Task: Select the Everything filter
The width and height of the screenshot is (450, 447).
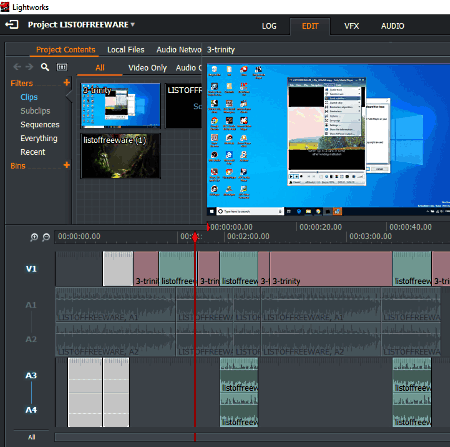Action: (x=39, y=138)
